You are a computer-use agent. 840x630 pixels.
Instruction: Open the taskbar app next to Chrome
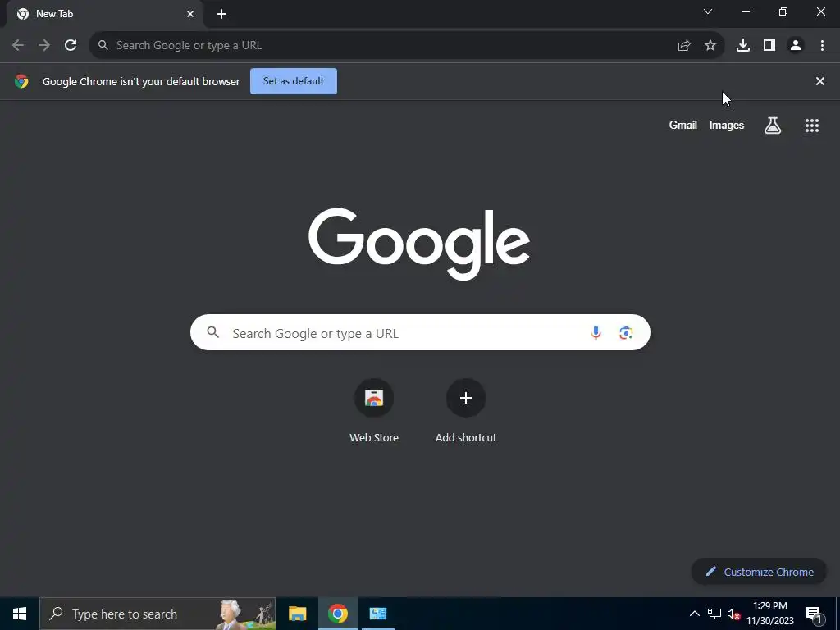[x=377, y=614]
